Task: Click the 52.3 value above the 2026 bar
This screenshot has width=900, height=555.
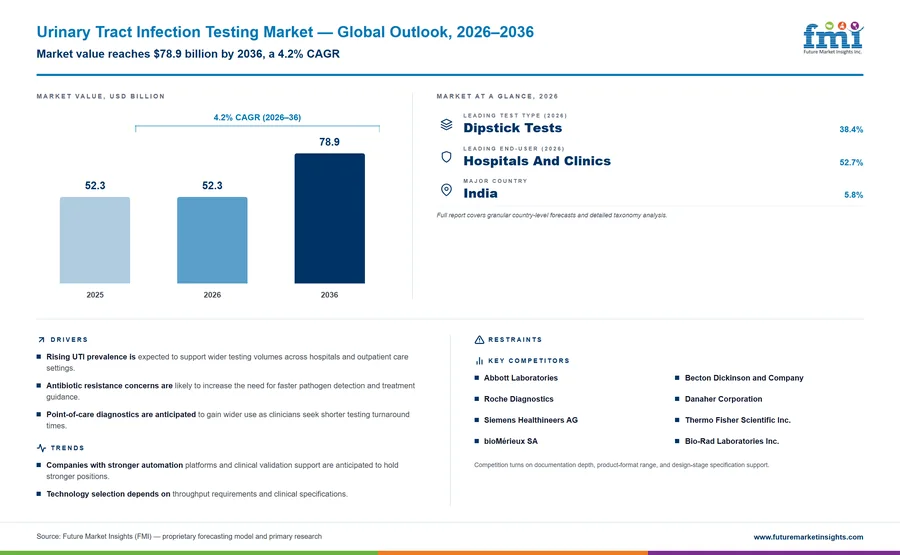Action: [x=212, y=185]
